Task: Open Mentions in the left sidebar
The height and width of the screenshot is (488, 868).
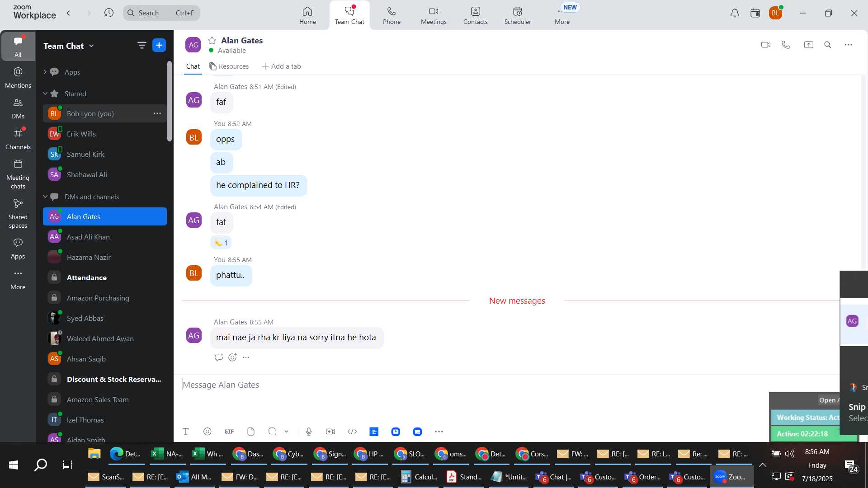Action: (18, 78)
